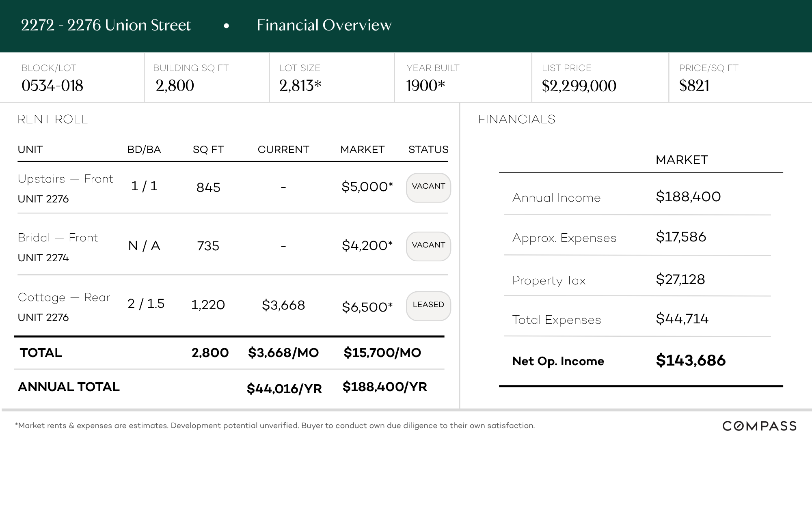Select building sq ft value 2,800 in header
Screen dimensions: 812x525
[175, 86]
